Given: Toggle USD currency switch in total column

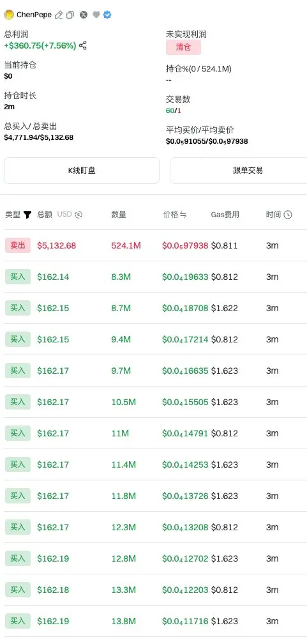Looking at the screenshot, I should tap(79, 215).
